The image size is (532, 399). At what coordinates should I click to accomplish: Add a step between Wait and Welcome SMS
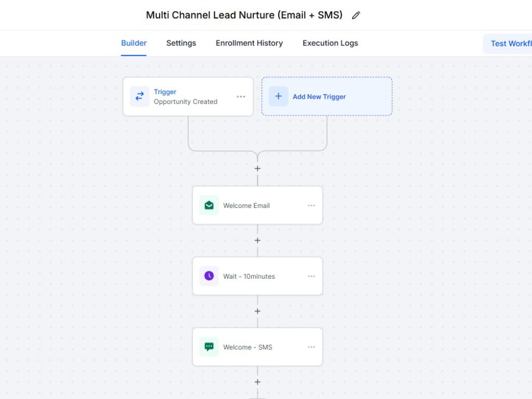pos(257,311)
